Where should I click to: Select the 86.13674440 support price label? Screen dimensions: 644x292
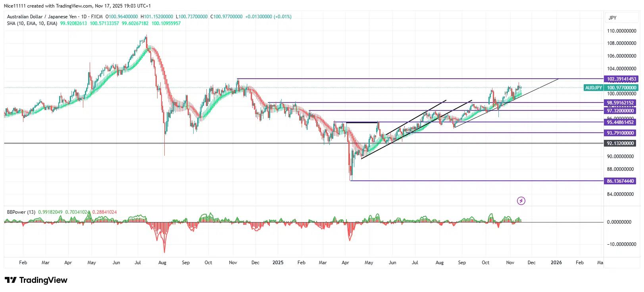tap(620, 181)
